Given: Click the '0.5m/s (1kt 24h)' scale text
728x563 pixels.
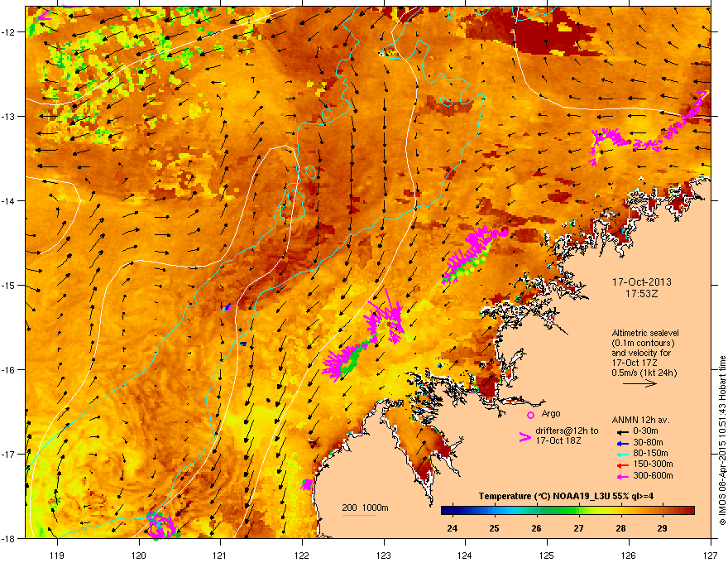Looking at the screenshot, I should coord(644,373).
